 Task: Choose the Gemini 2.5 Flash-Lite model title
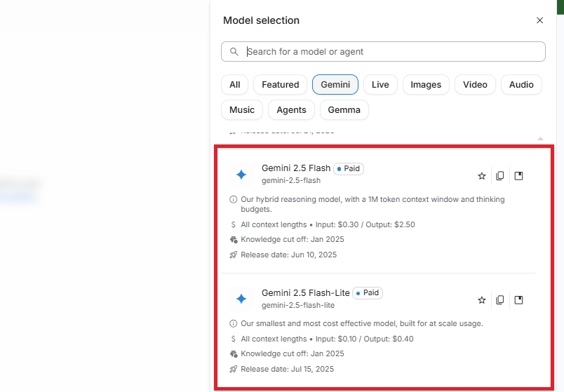(306, 292)
